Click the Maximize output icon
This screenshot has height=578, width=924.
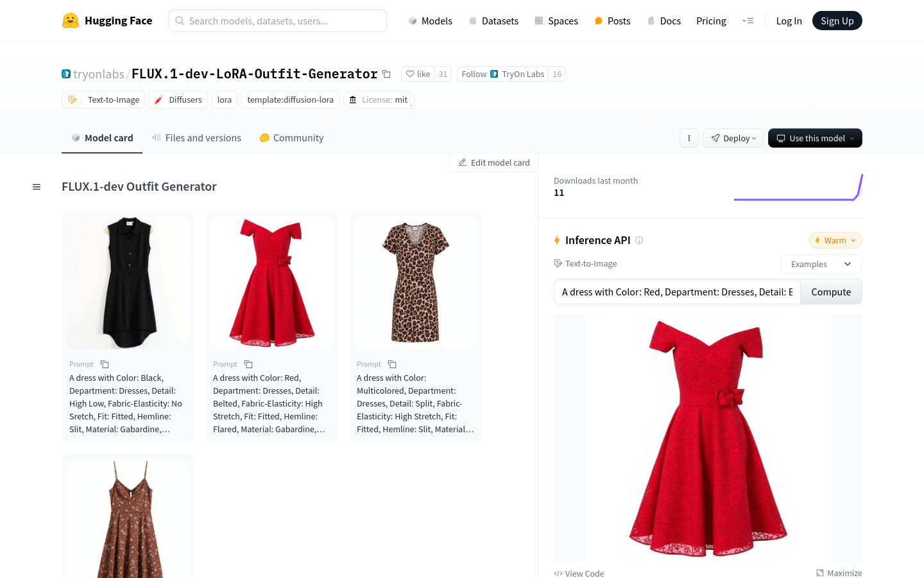coord(820,573)
